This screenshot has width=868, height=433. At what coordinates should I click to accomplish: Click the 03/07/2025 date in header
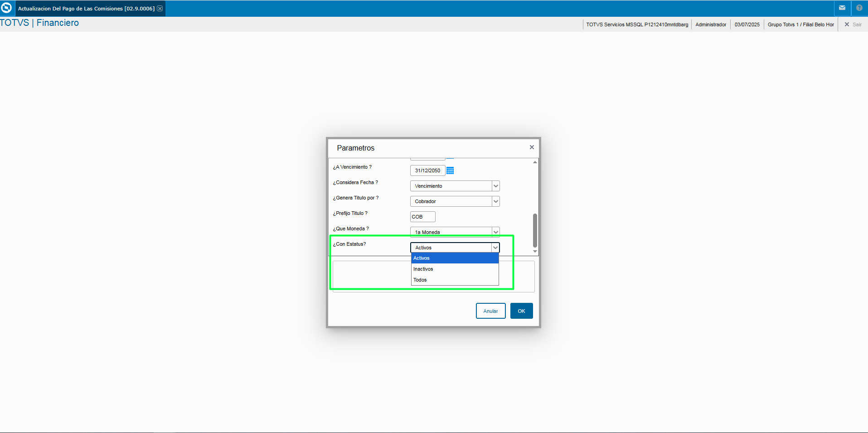pos(747,24)
